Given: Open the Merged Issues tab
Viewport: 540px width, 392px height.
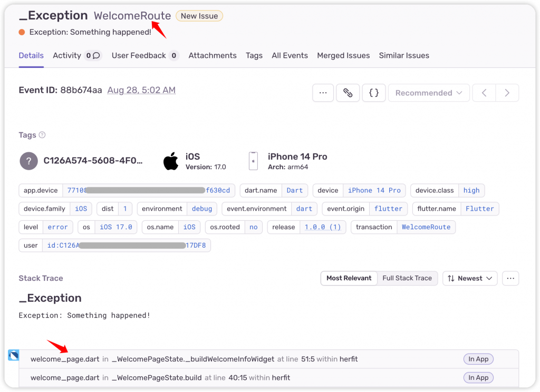Looking at the screenshot, I should pyautogui.click(x=343, y=55).
